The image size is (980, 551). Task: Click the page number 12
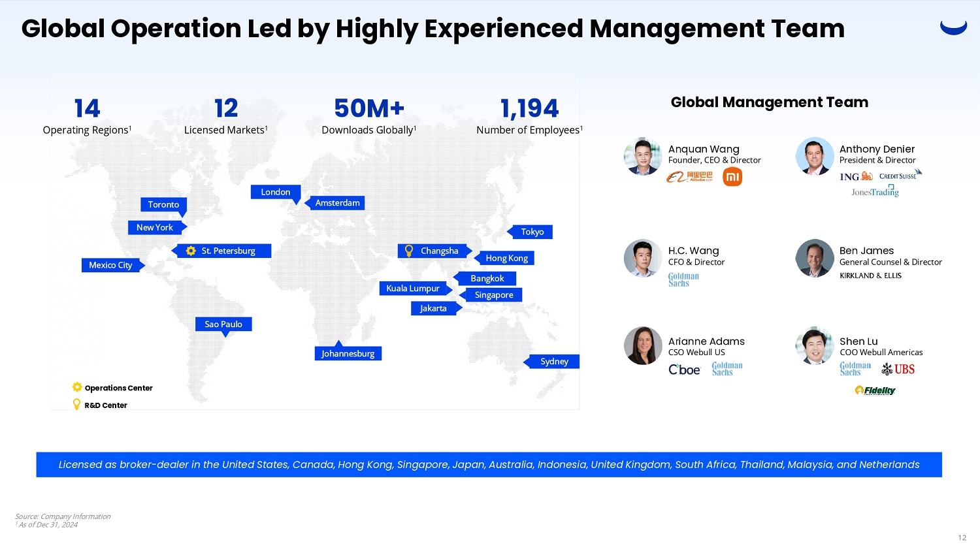[962, 538]
